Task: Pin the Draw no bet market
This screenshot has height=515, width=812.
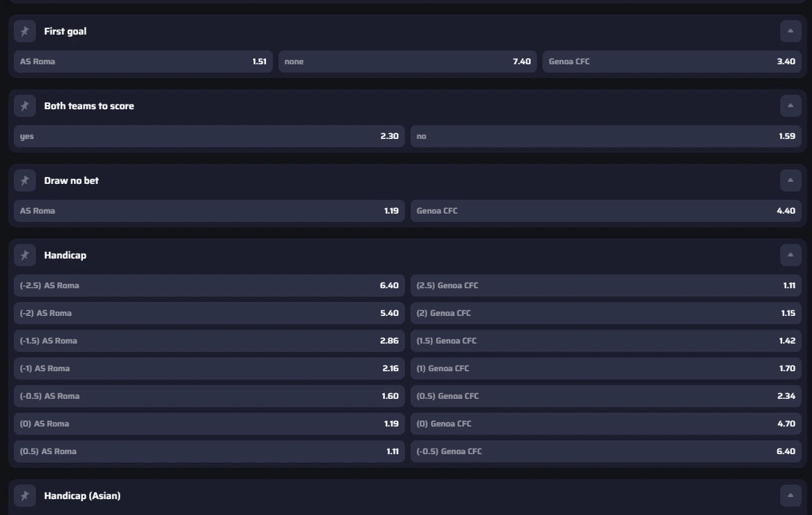Action: click(x=25, y=180)
